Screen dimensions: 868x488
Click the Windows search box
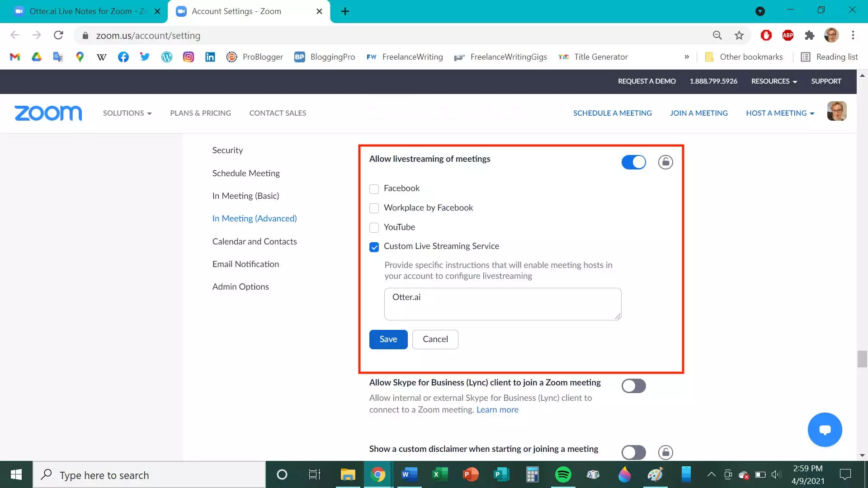click(149, 475)
